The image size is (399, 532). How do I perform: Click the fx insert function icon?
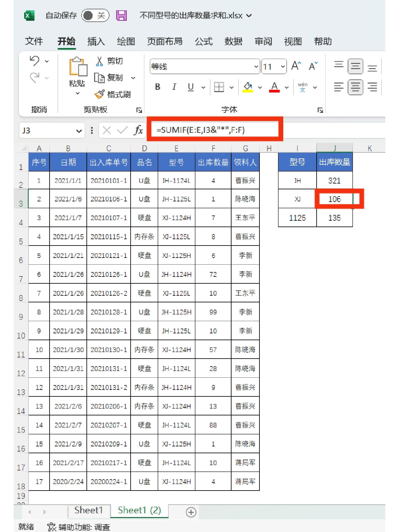[x=139, y=130]
